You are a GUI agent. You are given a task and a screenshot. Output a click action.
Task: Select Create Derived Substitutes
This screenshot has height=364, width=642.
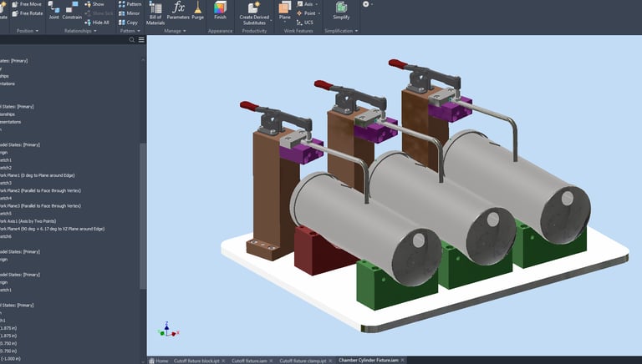point(253,12)
